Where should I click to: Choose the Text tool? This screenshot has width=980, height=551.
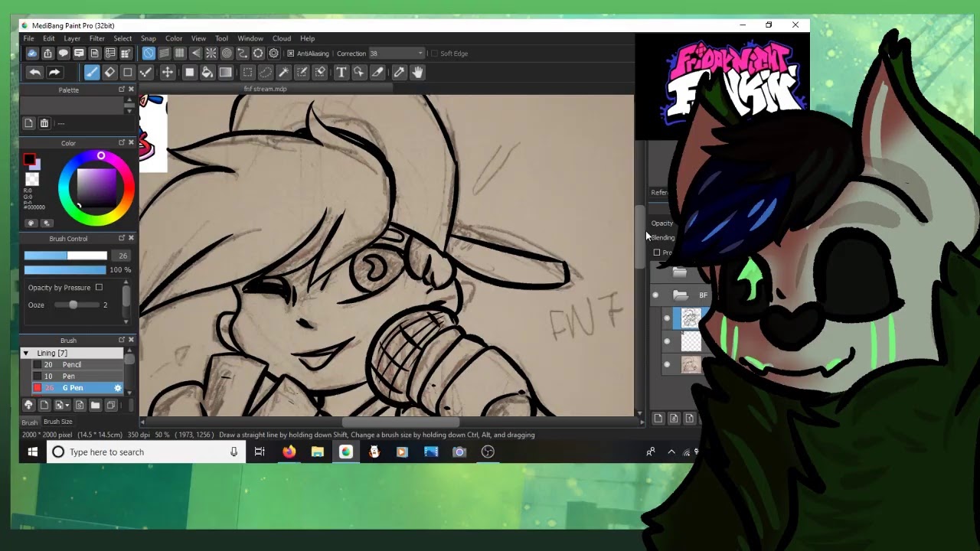pyautogui.click(x=341, y=72)
